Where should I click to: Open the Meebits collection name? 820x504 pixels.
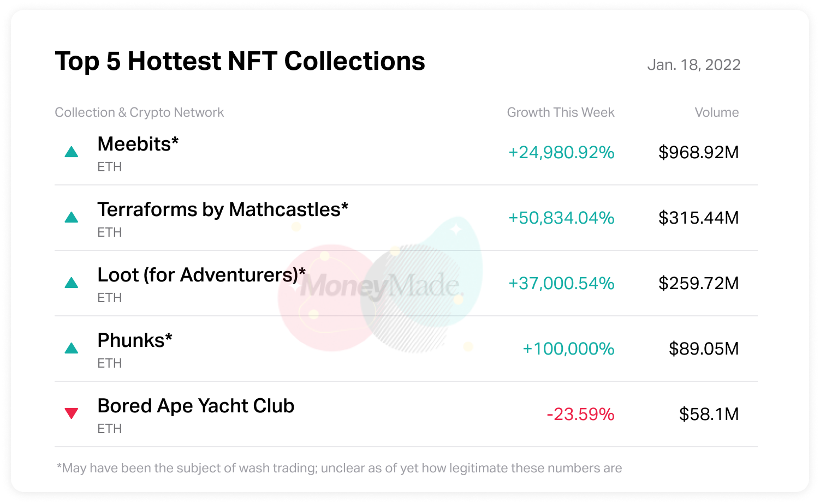point(138,144)
